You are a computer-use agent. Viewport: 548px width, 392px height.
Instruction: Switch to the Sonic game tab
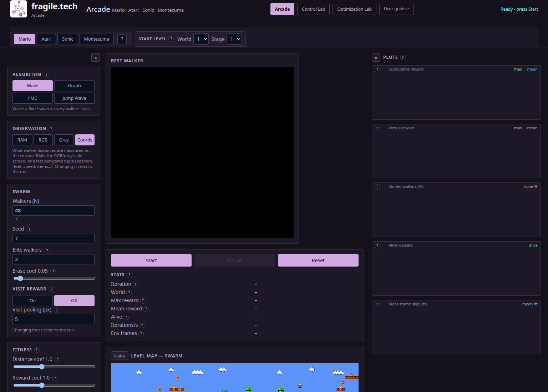point(68,39)
